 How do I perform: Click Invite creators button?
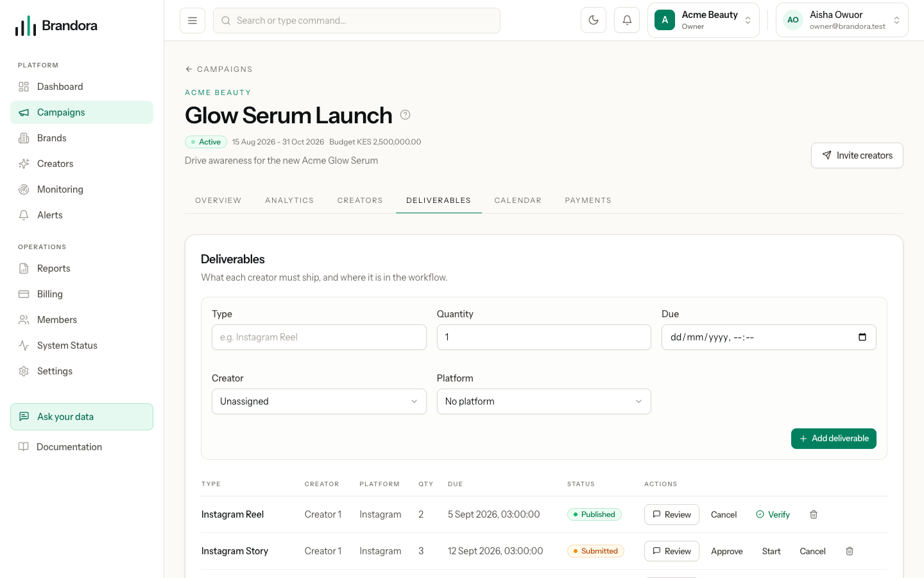point(857,155)
